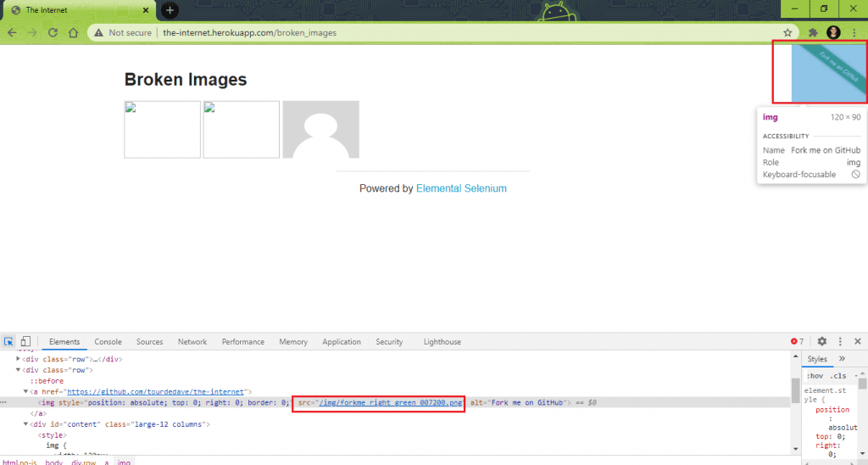
Task: Open the Security tab
Action: (x=389, y=342)
